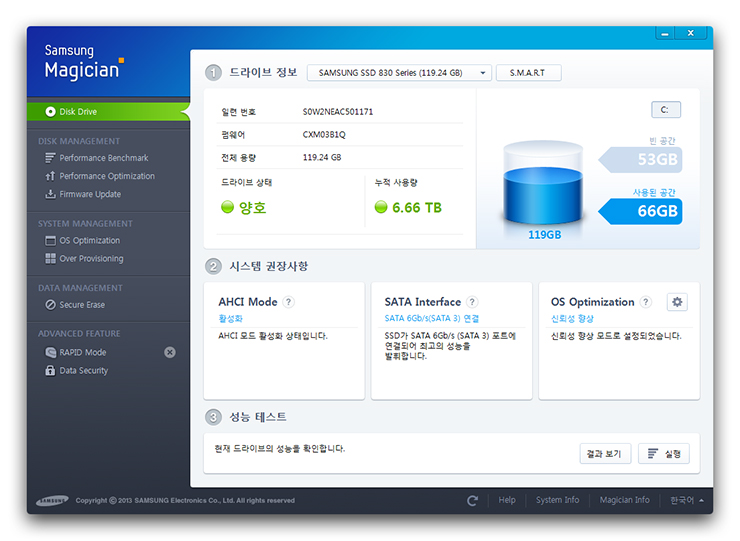The width and height of the screenshot is (740, 541).
Task: Click the 결과 보기 button
Action: (605, 454)
